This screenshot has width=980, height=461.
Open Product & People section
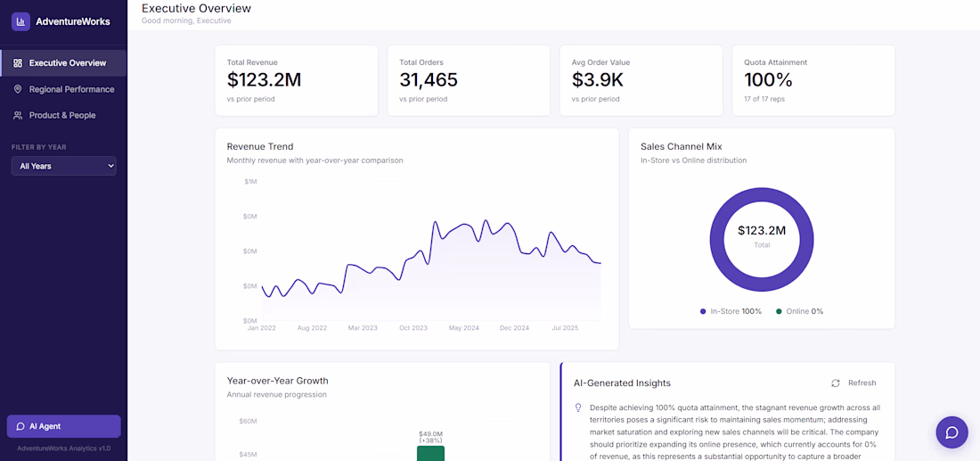pyautogui.click(x=63, y=116)
